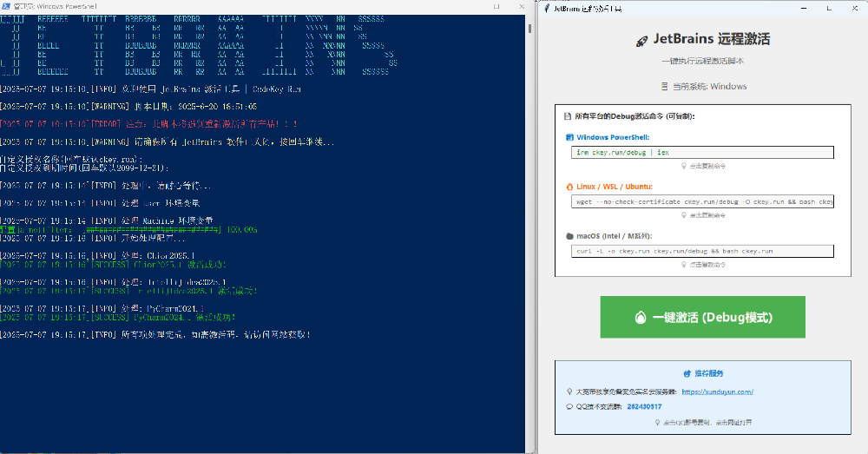Viewport: 868px width, 454px height.
Task: Click the system icon beside 当前系统: Windows
Action: click(x=664, y=86)
